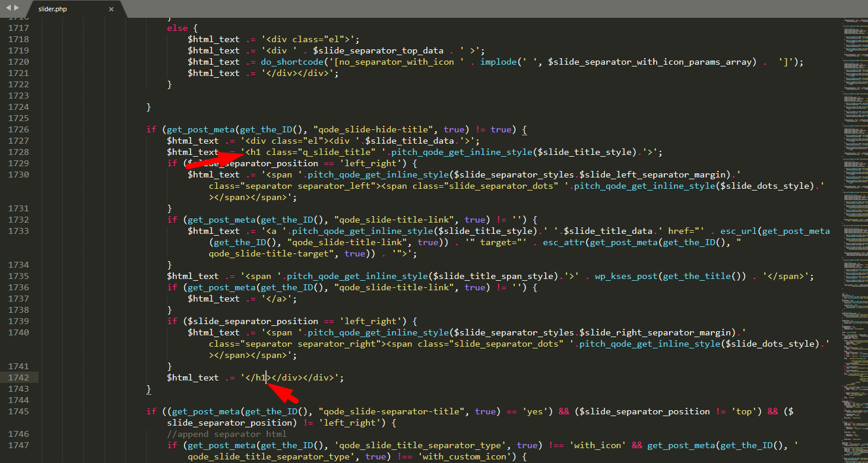Go to the next tab with the right arrow
The width and height of the screenshot is (868, 463).
(x=16, y=8)
